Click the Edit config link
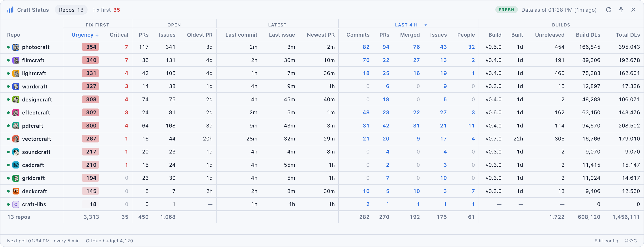644x247 pixels. 606,241
